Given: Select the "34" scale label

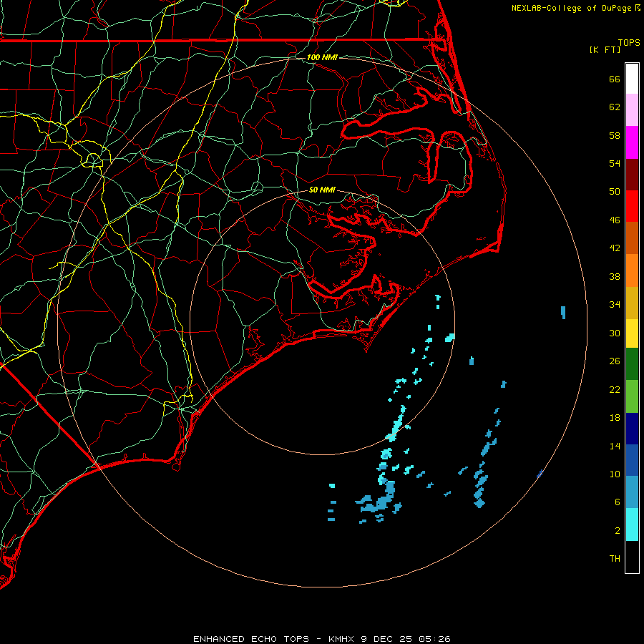Looking at the screenshot, I should pyautogui.click(x=615, y=304).
